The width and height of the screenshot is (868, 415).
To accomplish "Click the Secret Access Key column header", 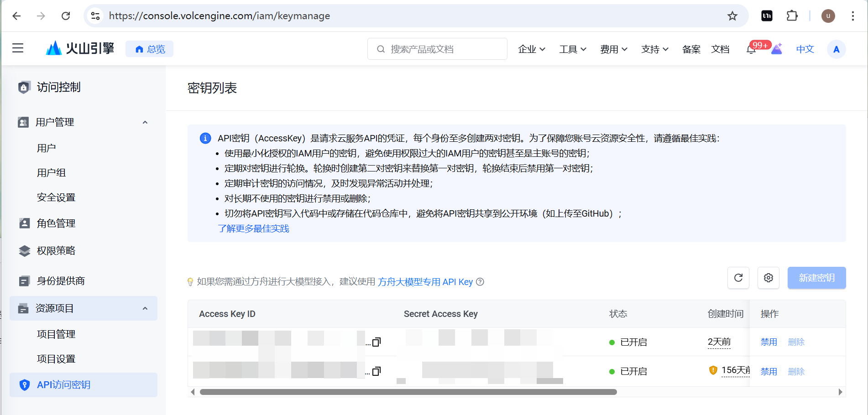I will pos(441,314).
